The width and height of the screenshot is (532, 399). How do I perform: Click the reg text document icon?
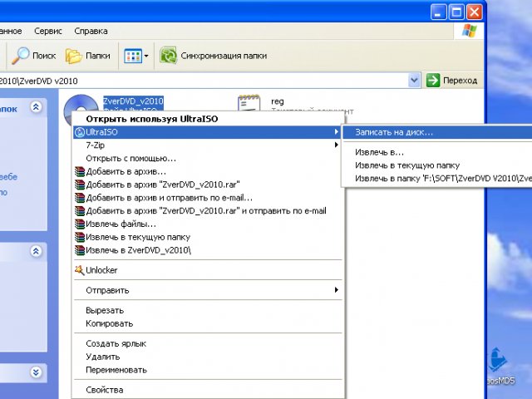point(249,103)
